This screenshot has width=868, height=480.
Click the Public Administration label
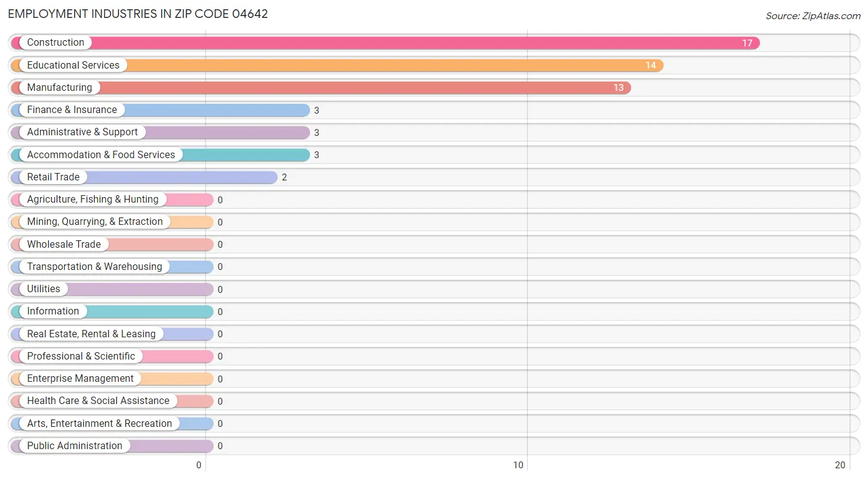pos(75,445)
